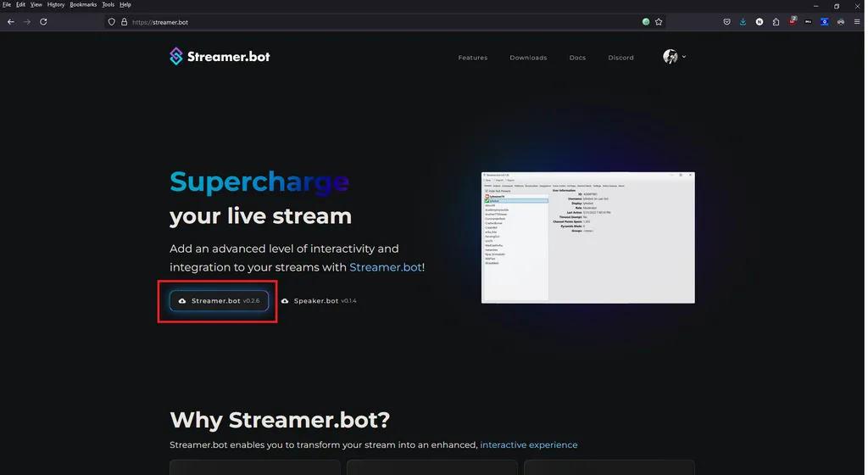Download Speaker.bot v0.1.4 button

coord(319,300)
